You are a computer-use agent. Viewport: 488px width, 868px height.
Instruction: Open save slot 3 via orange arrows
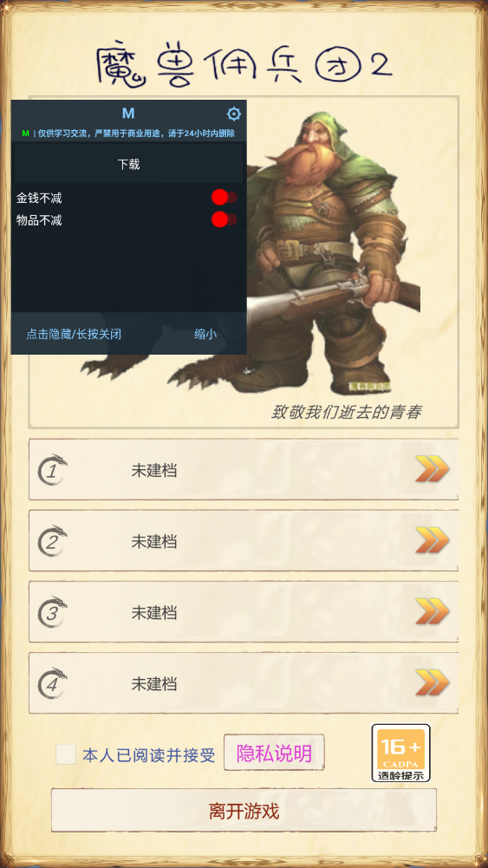[x=433, y=611]
